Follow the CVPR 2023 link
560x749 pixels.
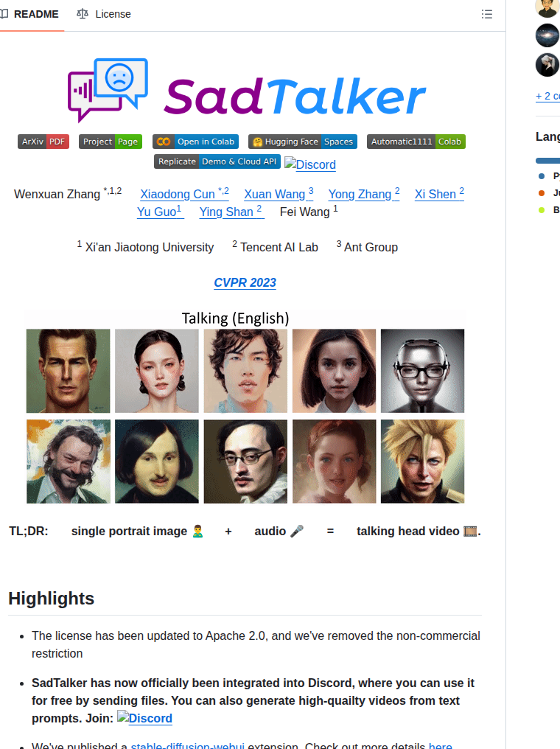click(245, 283)
